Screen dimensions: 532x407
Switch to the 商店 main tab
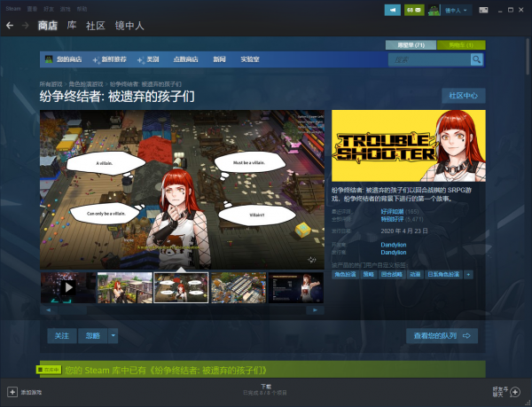48,26
